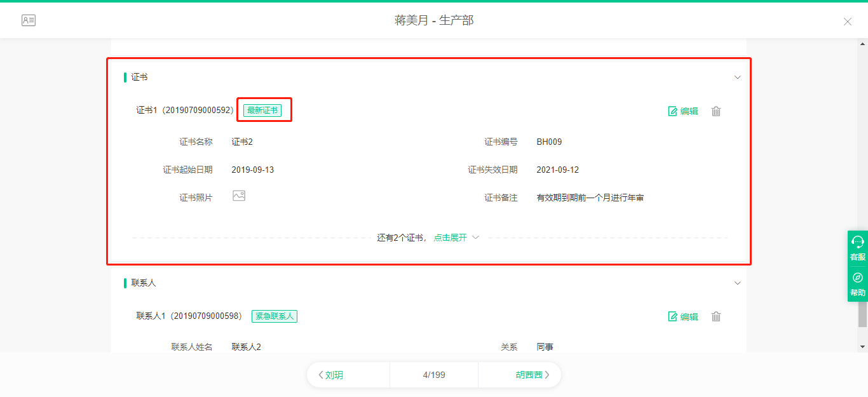Click the 证书 section heading
The image size is (868, 397).
click(139, 77)
